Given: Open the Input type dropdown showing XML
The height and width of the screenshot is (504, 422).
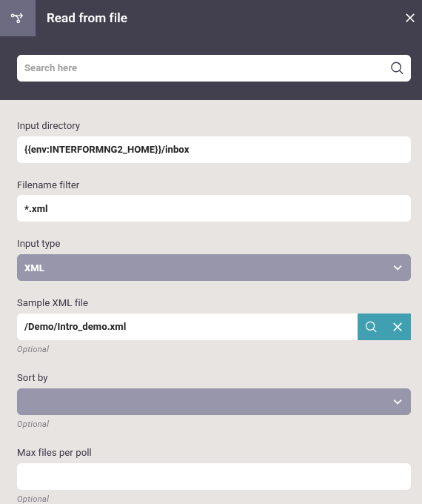Looking at the screenshot, I should pyautogui.click(x=214, y=268).
